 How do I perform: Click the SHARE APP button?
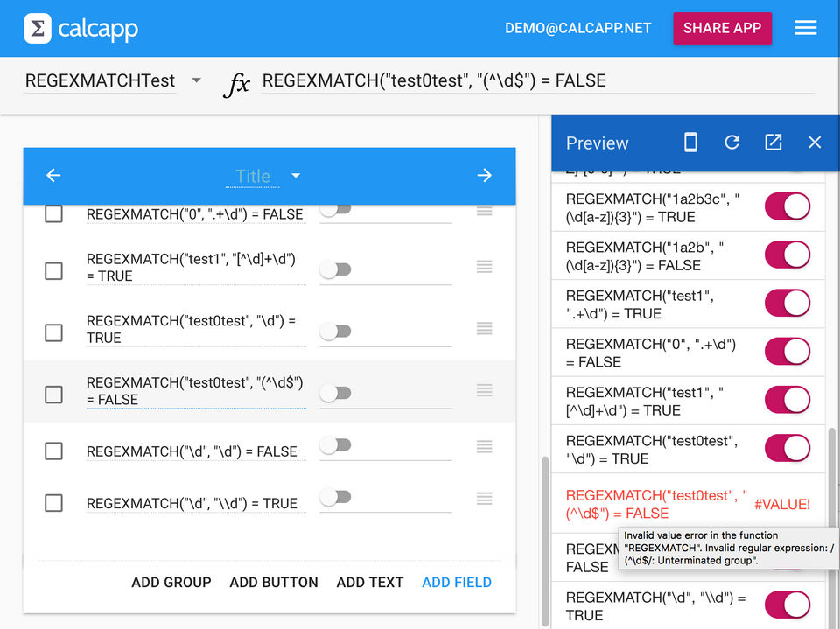point(722,28)
